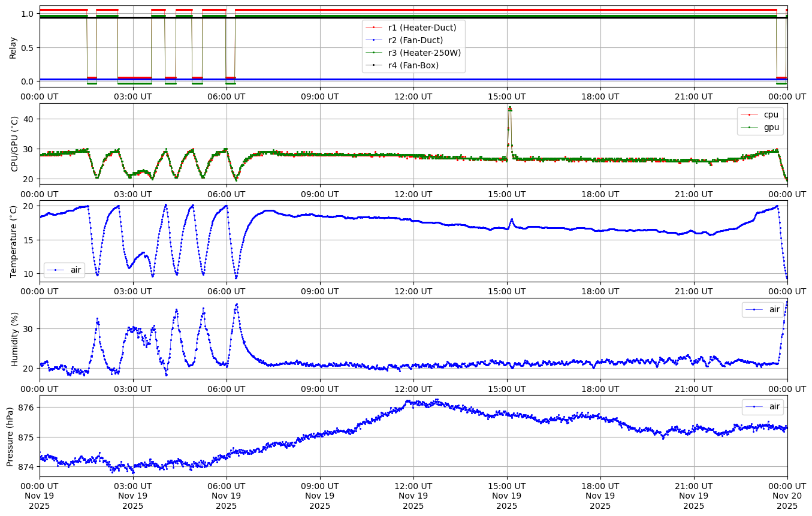Click the air legend in Pressure plot
The image size is (812, 516).
[763, 406]
